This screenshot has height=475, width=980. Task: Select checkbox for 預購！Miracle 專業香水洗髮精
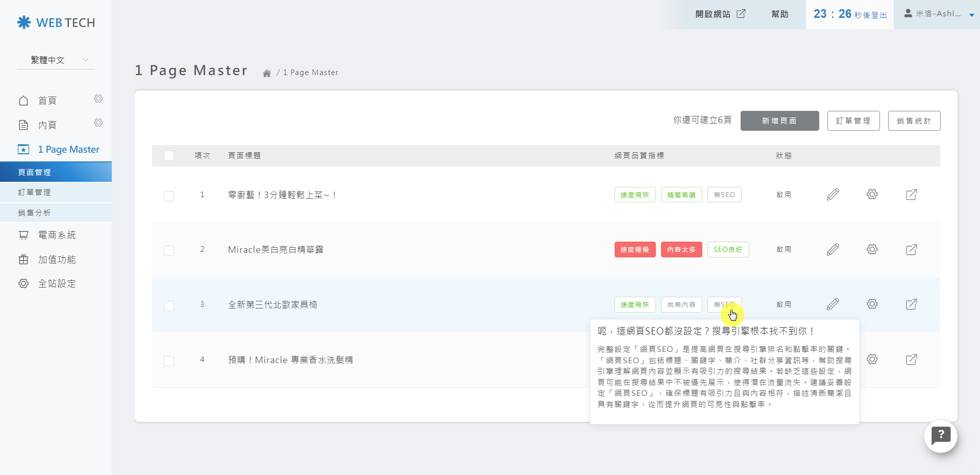coord(169,361)
